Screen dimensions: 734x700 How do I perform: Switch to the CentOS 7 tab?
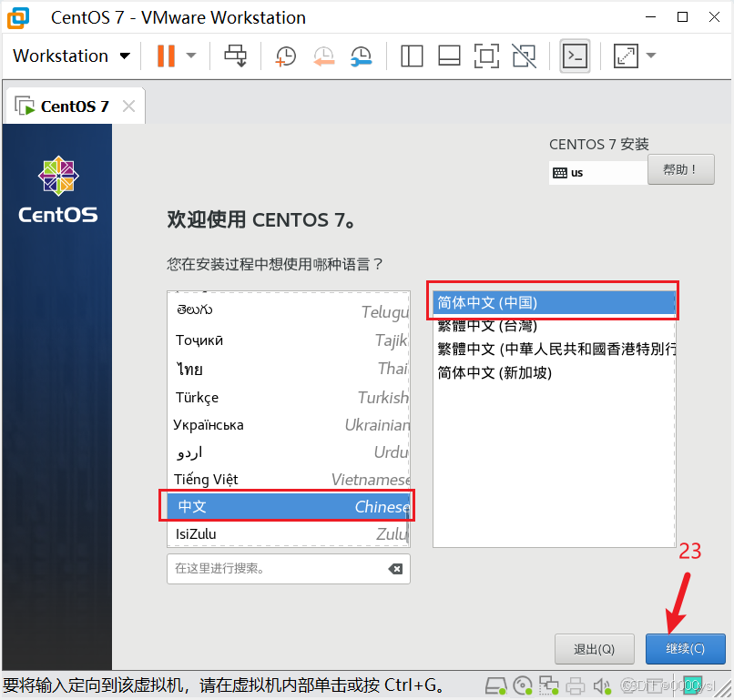point(75,107)
